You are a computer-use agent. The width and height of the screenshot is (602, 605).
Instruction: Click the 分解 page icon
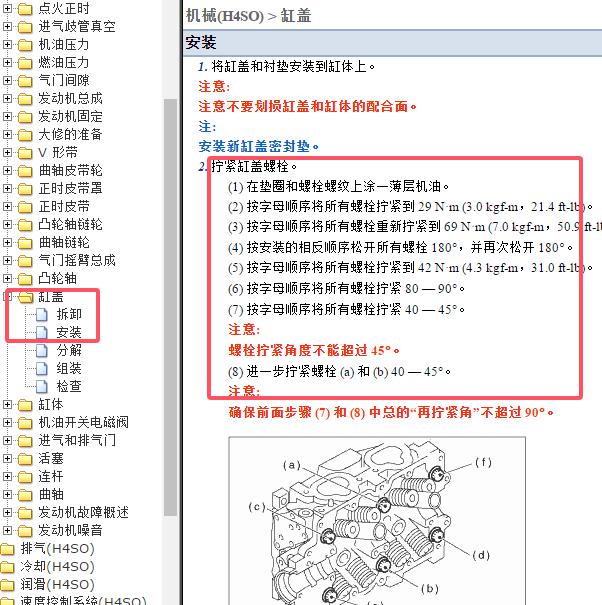coord(42,350)
